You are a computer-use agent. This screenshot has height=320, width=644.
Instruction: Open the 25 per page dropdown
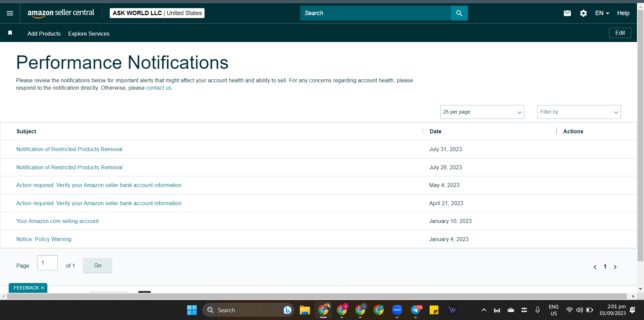(x=482, y=112)
